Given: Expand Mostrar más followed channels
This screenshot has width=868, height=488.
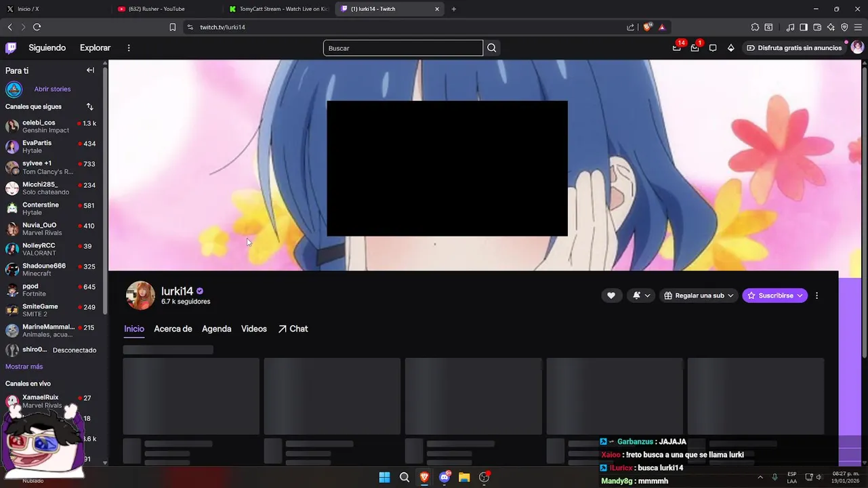Looking at the screenshot, I should click(24, 367).
